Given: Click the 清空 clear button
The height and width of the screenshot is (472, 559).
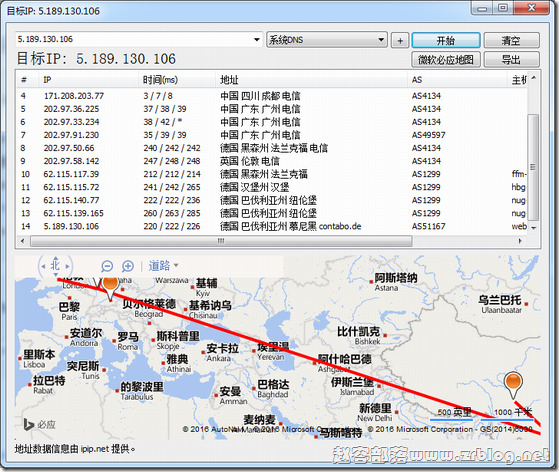Looking at the screenshot, I should click(x=511, y=40).
